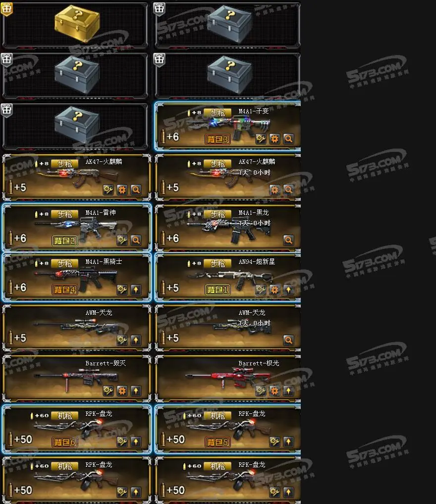Image resolution: width=436 pixels, height=504 pixels.
Task: Click the 背包3 tag on M4A1-千变
Action: (x=217, y=139)
